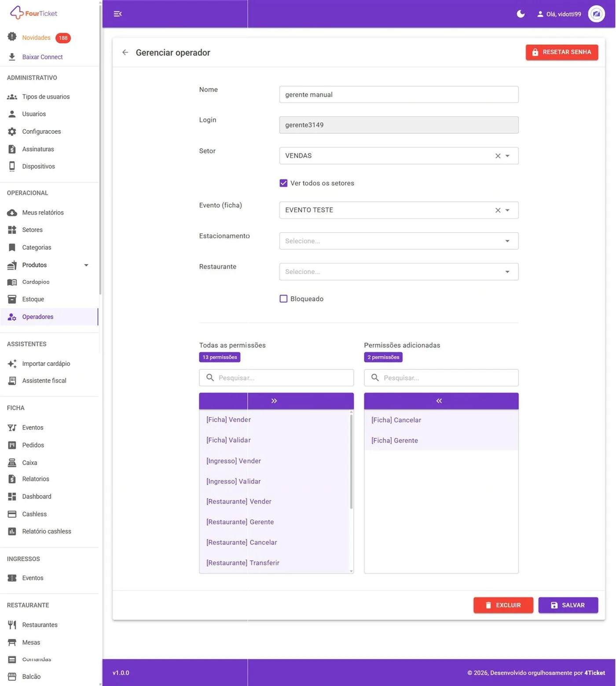Open Configuracoes gear icon
The height and width of the screenshot is (686, 616).
(12, 131)
